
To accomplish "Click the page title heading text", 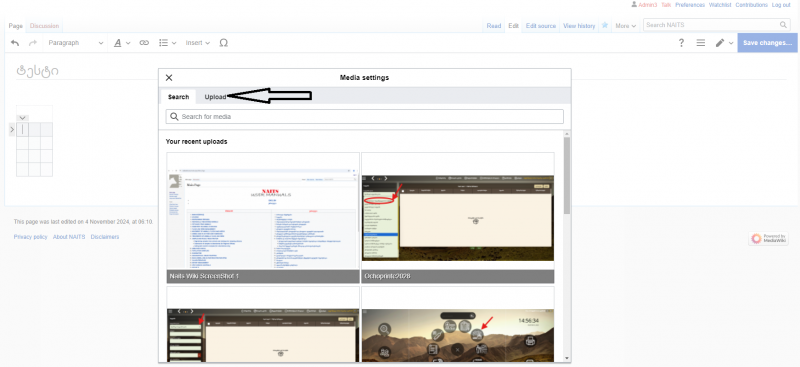I will pyautogui.click(x=37, y=70).
